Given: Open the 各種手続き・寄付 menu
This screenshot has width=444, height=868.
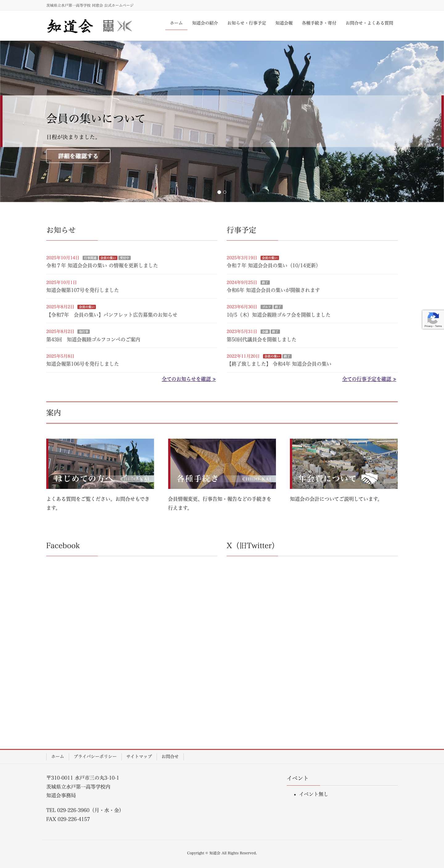Looking at the screenshot, I should tap(319, 23).
